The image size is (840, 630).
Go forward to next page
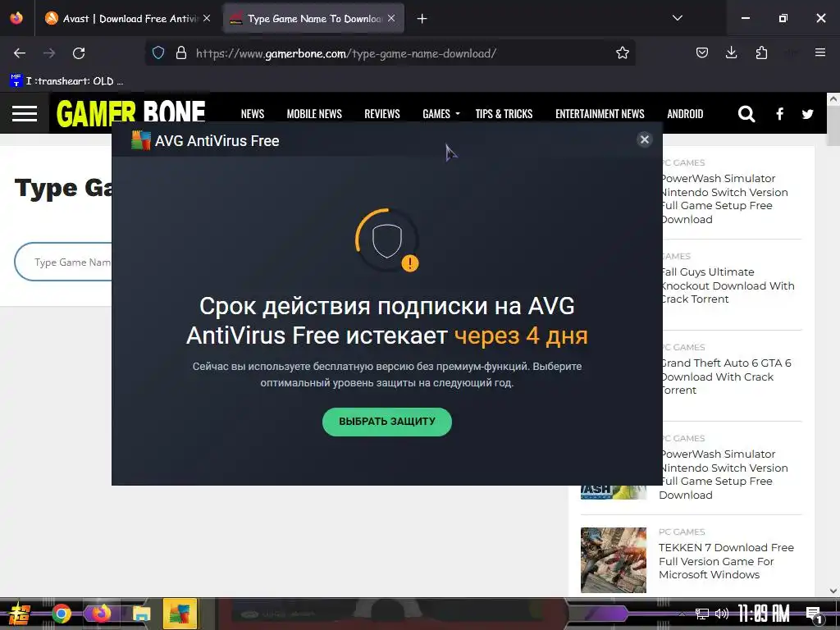pyautogui.click(x=49, y=53)
